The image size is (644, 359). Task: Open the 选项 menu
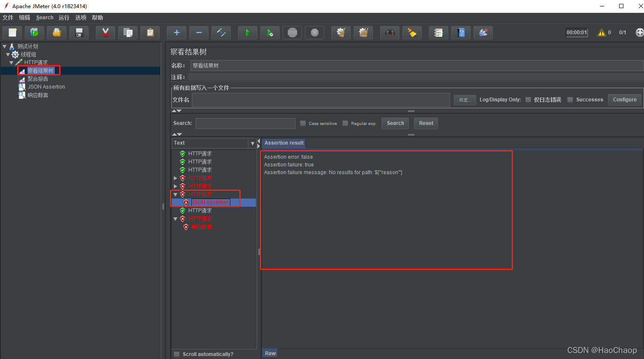(x=80, y=18)
